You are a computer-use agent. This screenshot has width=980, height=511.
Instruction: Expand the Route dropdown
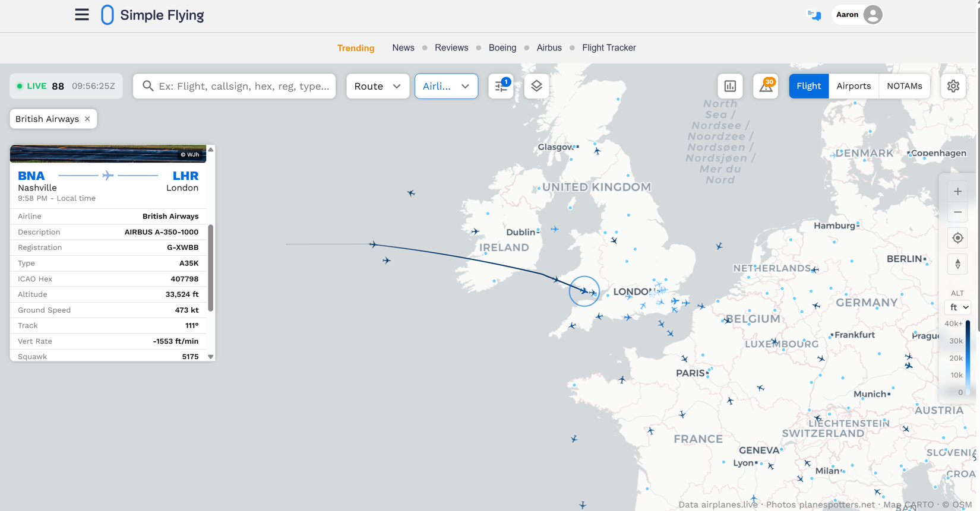point(378,86)
